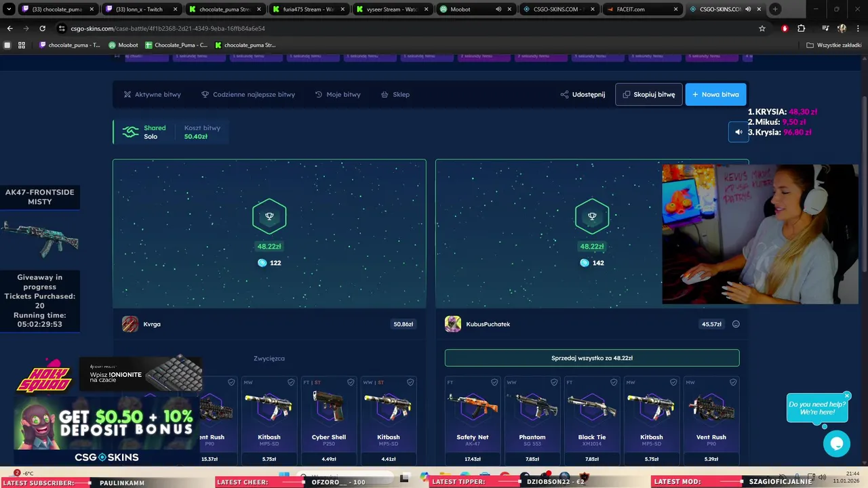Open the browser profile avatar
868x488 pixels.
(842, 28)
